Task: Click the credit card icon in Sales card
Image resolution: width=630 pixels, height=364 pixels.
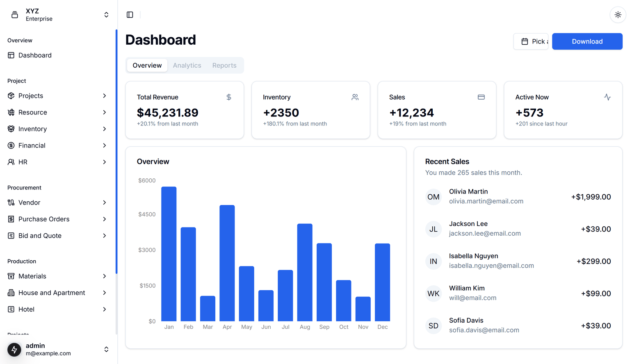Action: (x=481, y=97)
